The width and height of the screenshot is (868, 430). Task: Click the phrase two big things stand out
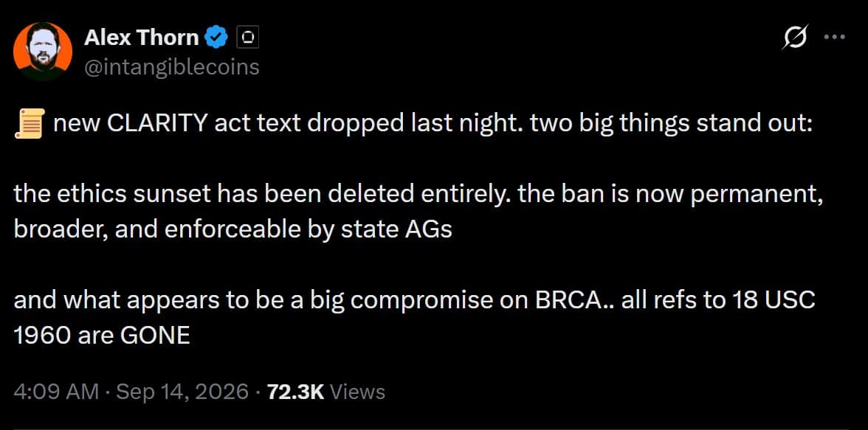pyautogui.click(x=671, y=124)
